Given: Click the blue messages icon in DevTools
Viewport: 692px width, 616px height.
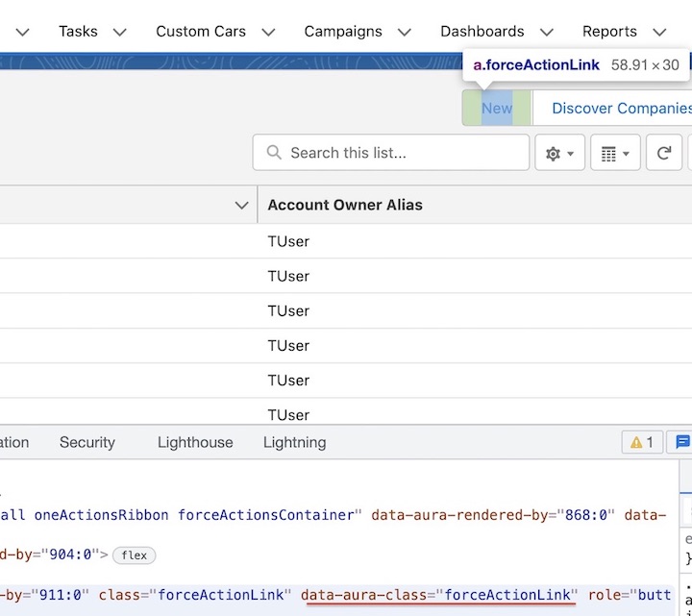Looking at the screenshot, I should (x=682, y=442).
